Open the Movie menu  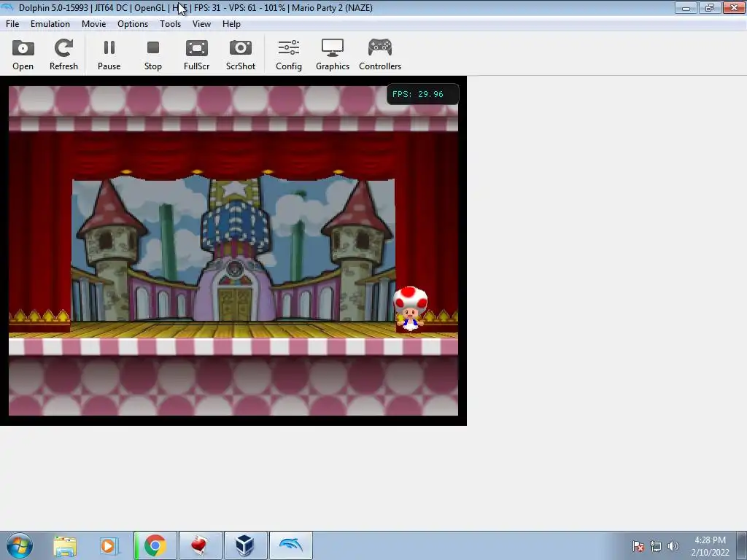pyautogui.click(x=93, y=24)
